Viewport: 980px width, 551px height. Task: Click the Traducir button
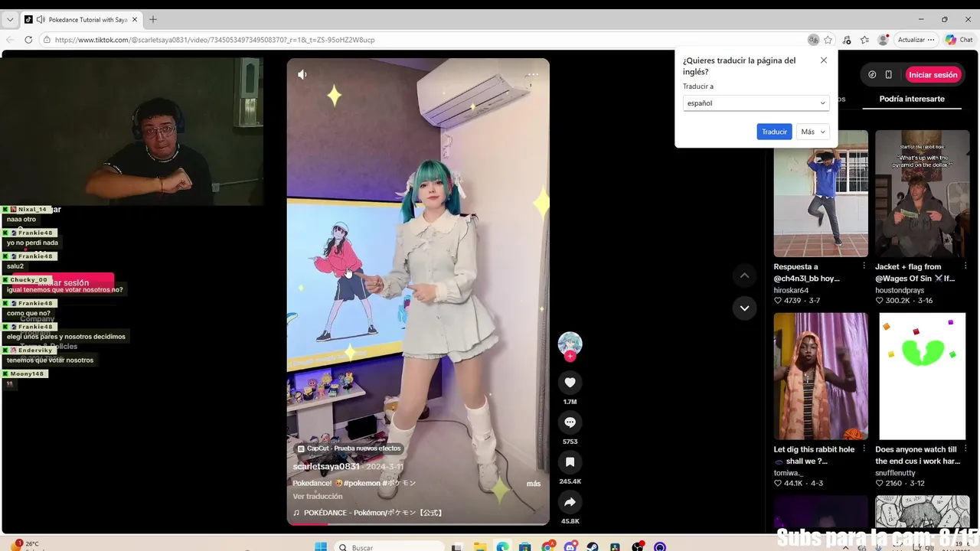click(x=774, y=132)
